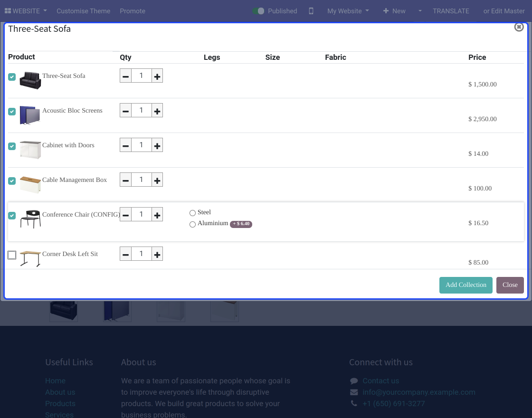
Task: Click the $ 85.00 price
Action: [478, 262]
